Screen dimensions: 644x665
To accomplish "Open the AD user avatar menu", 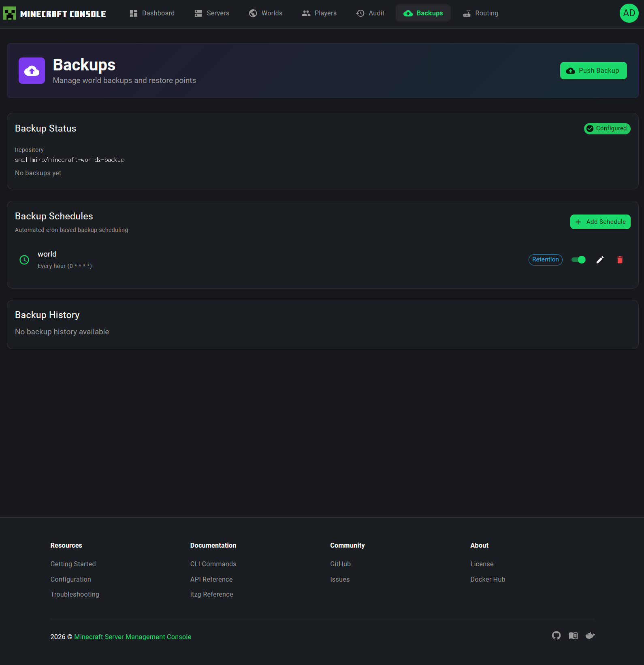I will click(629, 13).
